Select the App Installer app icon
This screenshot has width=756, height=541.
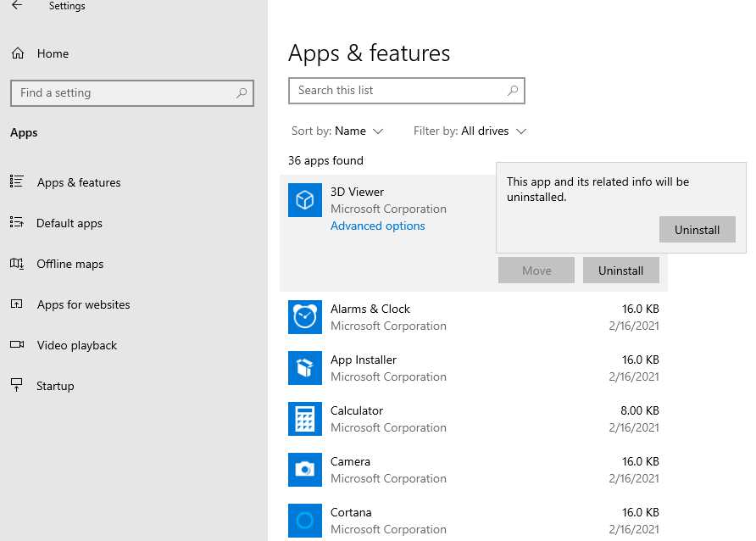tap(305, 368)
